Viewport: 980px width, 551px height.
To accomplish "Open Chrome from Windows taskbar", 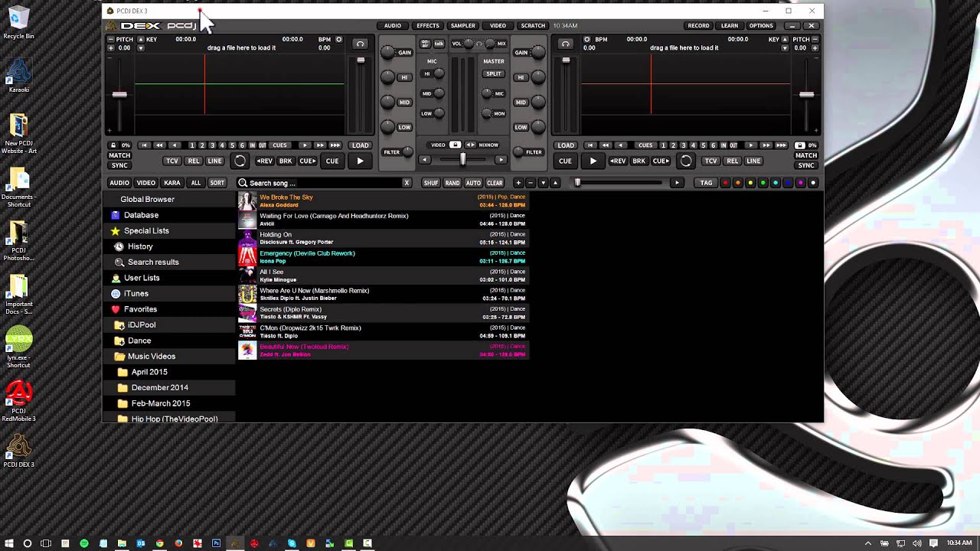I will coord(159,543).
